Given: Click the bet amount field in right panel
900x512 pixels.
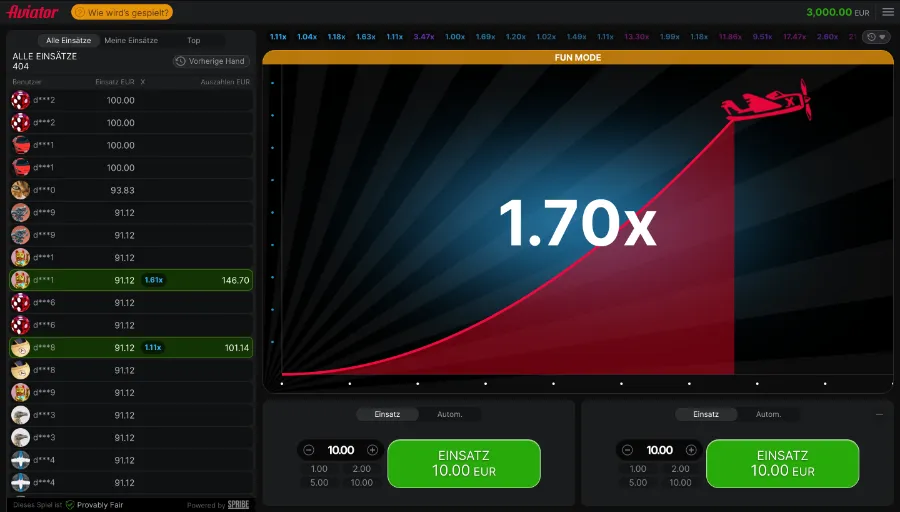Looking at the screenshot, I should [659, 450].
